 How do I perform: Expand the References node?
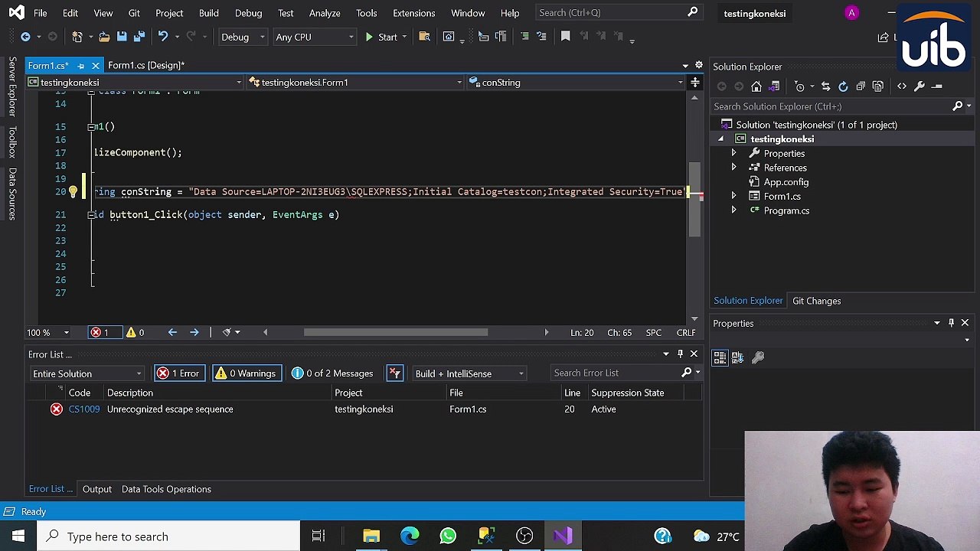click(733, 168)
